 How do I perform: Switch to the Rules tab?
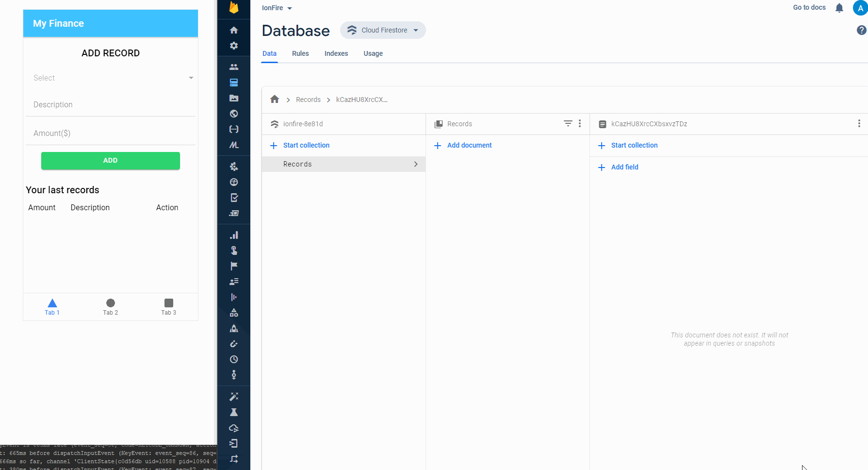coord(300,53)
